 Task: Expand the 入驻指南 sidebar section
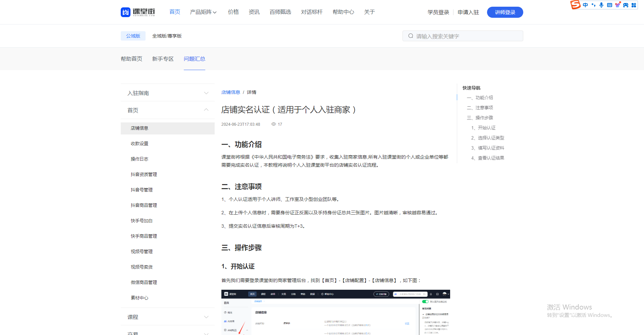coord(168,93)
